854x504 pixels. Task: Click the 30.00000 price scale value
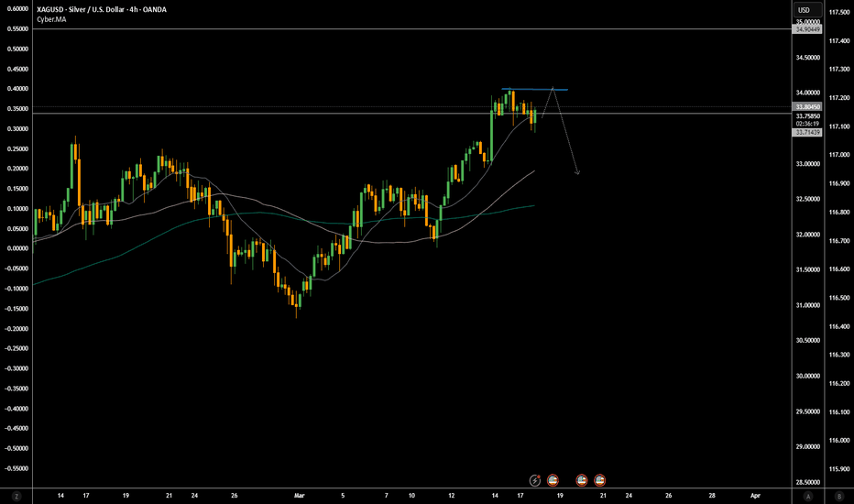pos(807,376)
